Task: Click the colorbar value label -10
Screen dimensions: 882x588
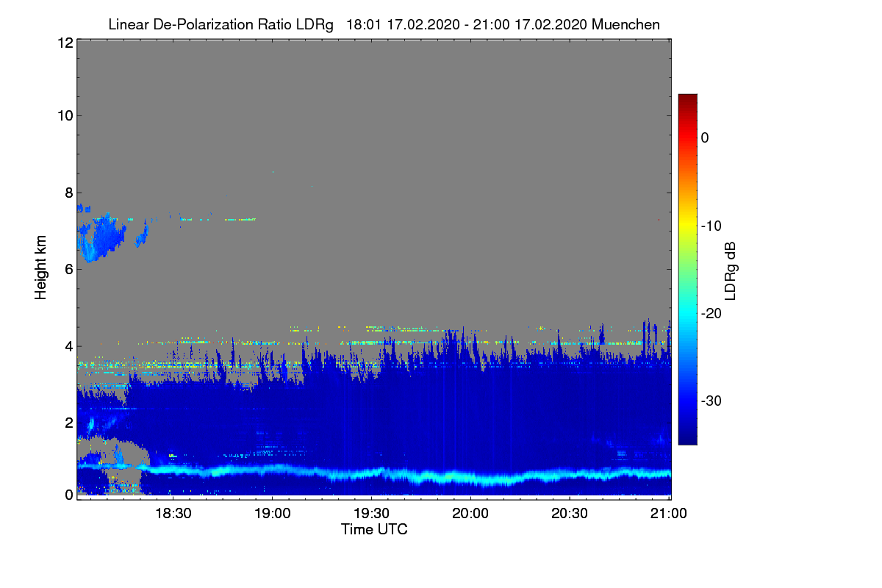Action: coord(711,226)
